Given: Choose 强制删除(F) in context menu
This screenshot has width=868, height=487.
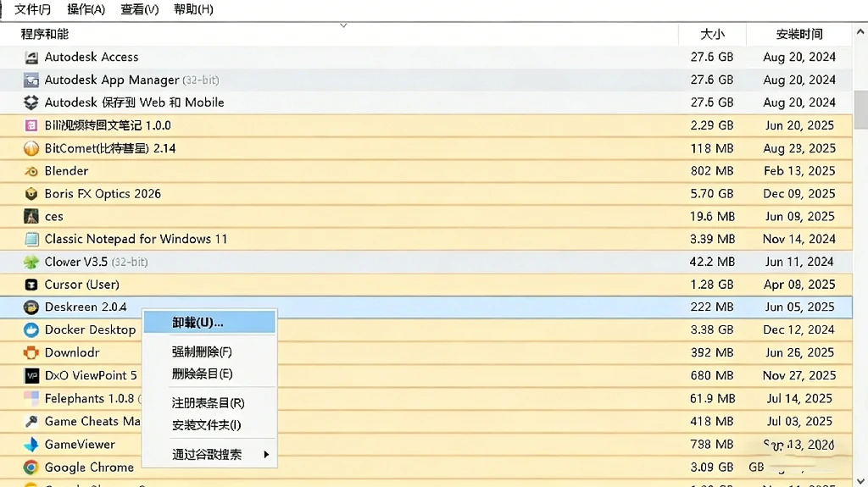Looking at the screenshot, I should tap(209, 351).
